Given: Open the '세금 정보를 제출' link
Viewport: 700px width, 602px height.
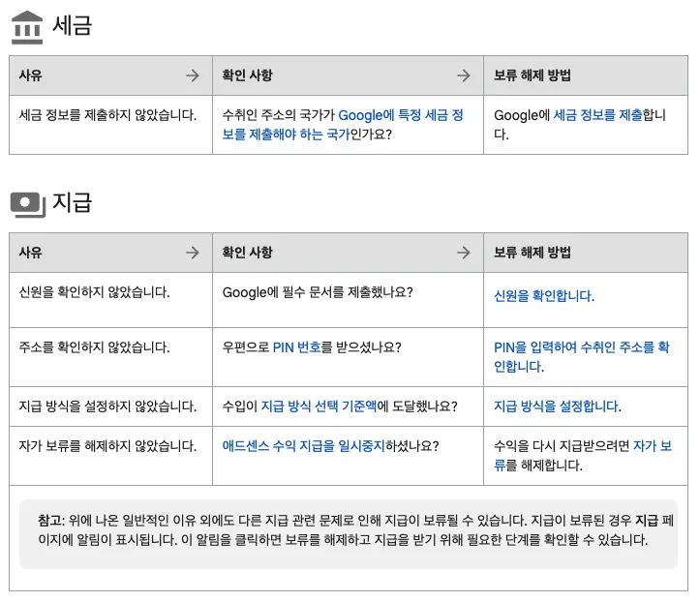Looking at the screenshot, I should coord(597,115).
